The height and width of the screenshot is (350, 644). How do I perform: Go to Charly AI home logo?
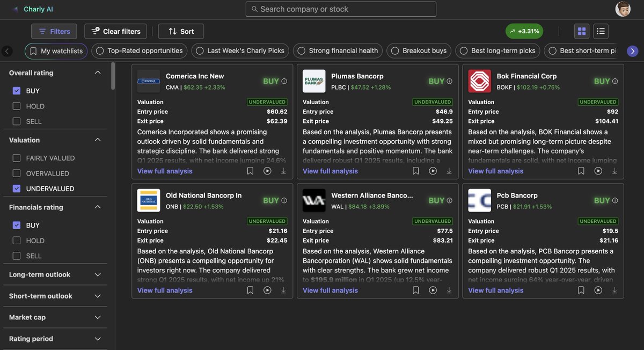click(32, 9)
